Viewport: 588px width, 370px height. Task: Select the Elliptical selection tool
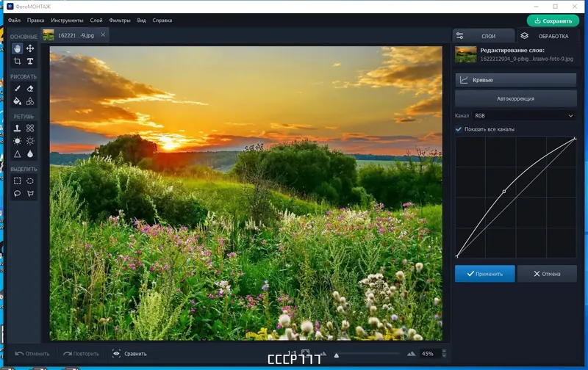[30, 181]
